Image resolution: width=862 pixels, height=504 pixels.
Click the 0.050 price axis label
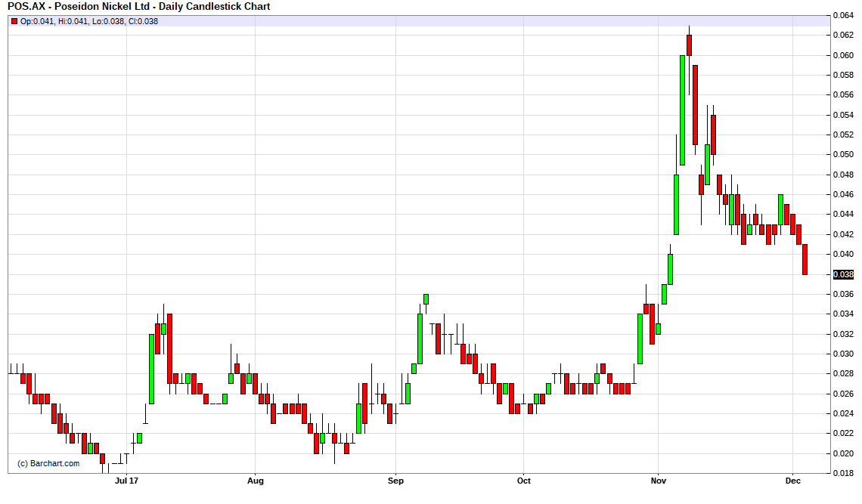tap(843, 154)
